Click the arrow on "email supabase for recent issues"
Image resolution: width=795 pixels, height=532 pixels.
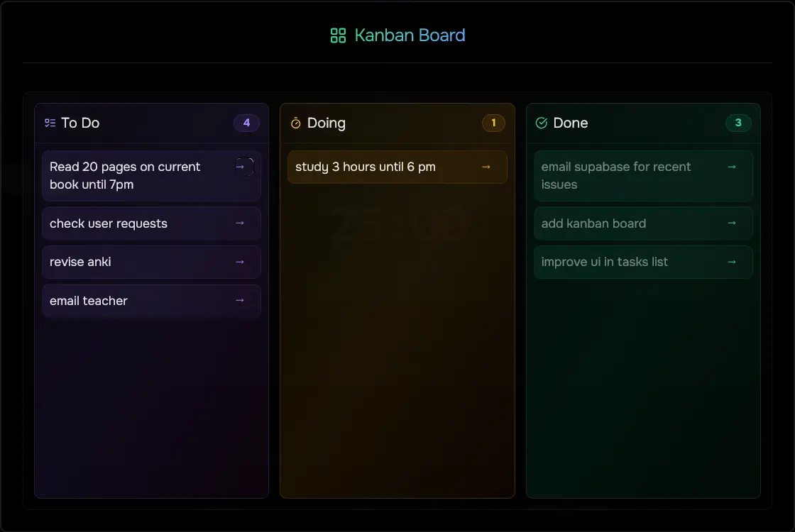tap(732, 167)
